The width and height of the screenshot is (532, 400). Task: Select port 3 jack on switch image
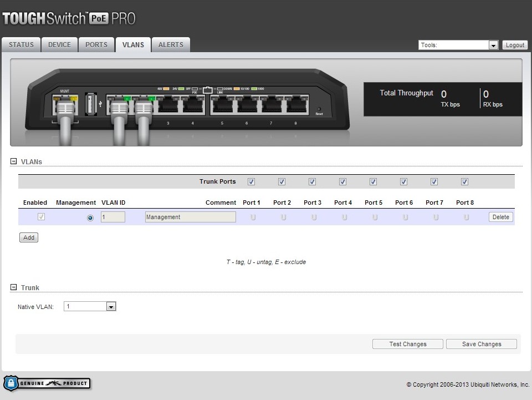point(168,105)
